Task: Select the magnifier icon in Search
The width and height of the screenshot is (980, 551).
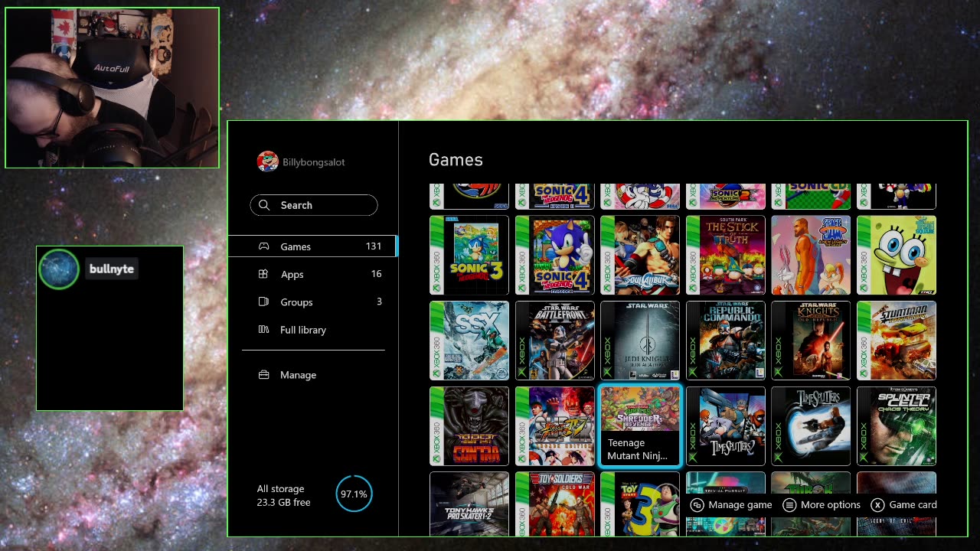Action: [264, 205]
